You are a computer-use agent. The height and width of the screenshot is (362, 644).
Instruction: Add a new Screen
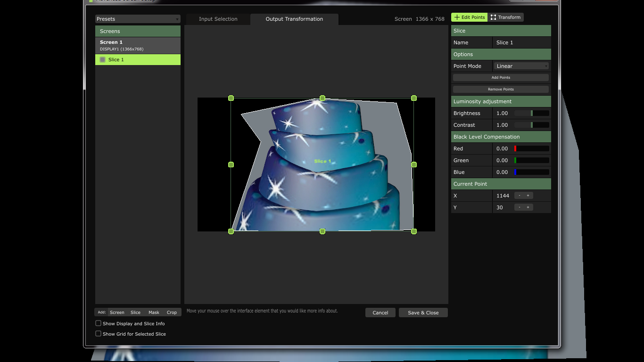(x=117, y=312)
